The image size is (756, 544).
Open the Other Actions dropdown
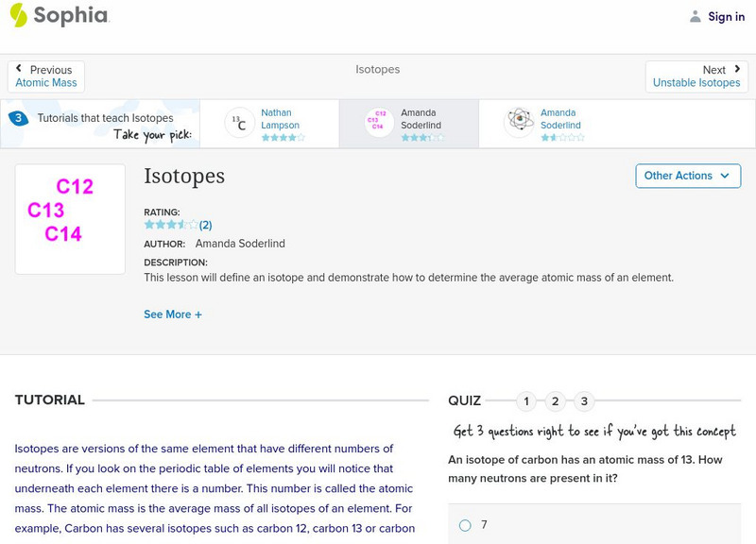[686, 176]
